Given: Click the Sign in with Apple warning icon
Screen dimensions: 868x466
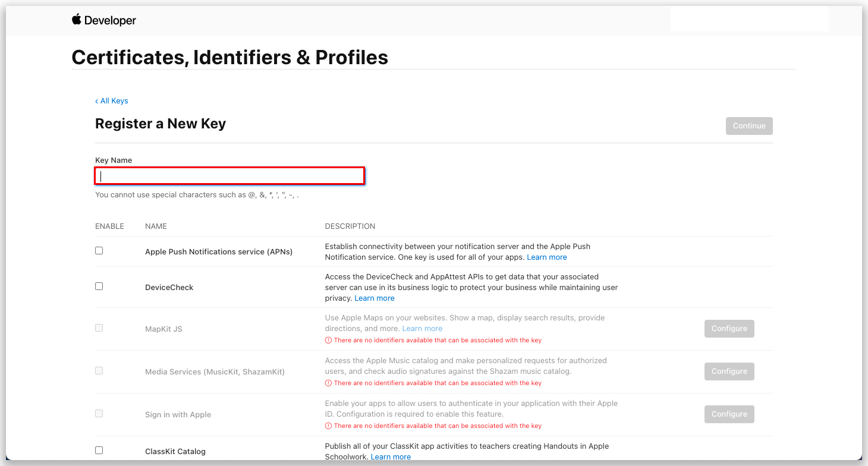Looking at the screenshot, I should 328,426.
